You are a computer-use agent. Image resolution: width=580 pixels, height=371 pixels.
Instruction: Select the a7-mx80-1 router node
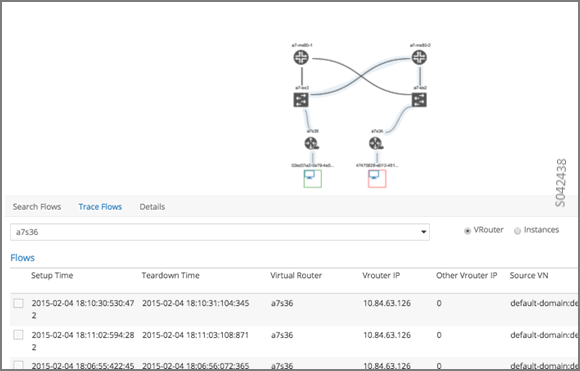pyautogui.click(x=301, y=57)
